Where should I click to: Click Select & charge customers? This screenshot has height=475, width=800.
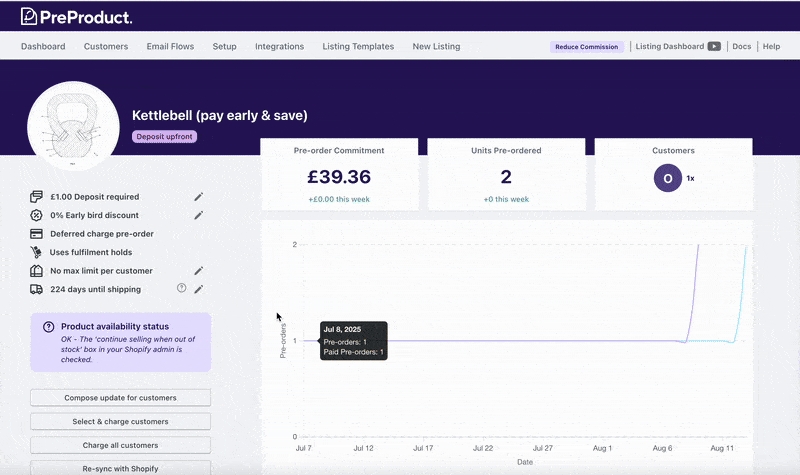[x=120, y=421]
